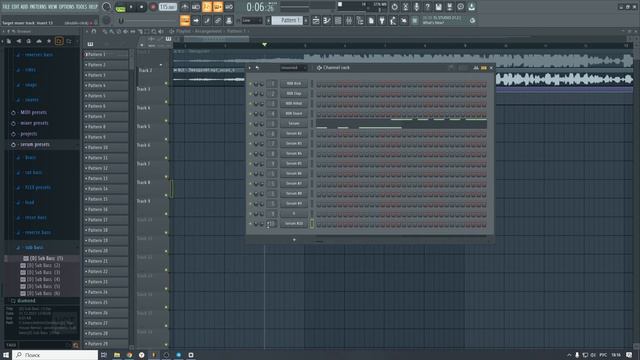
Task: Select Pattern 5 in pattern list
Action: click(x=106, y=96)
